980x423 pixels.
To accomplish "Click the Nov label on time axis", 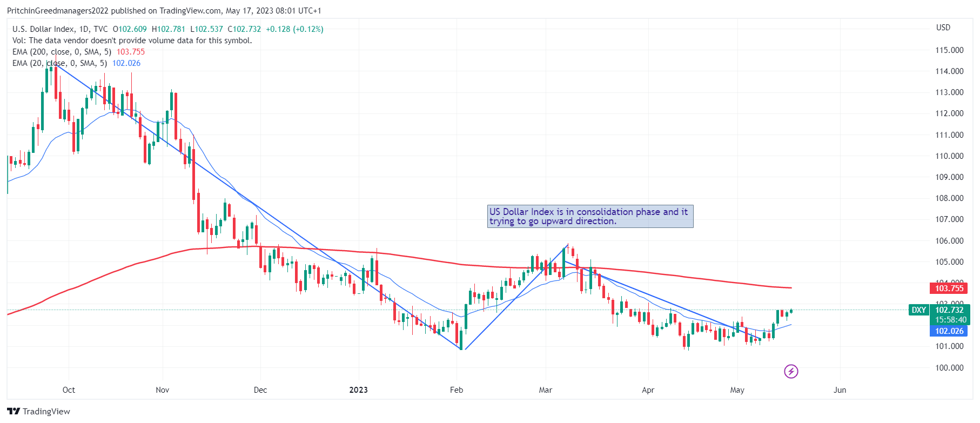I will pyautogui.click(x=162, y=390).
